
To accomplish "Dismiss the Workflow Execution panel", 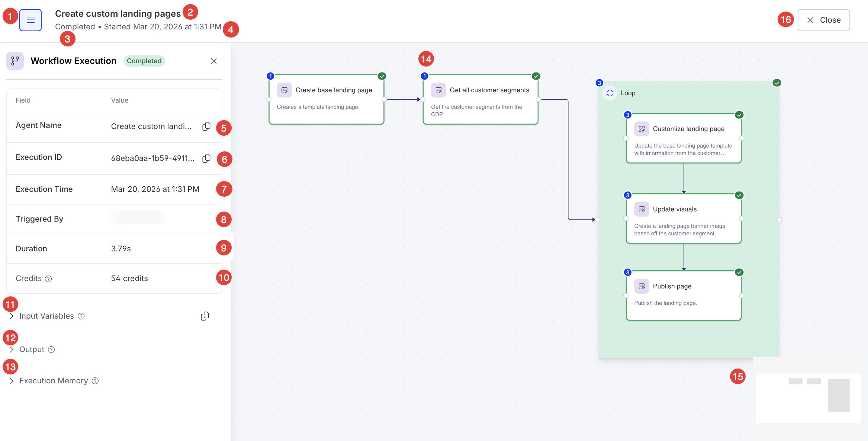I will (x=214, y=61).
